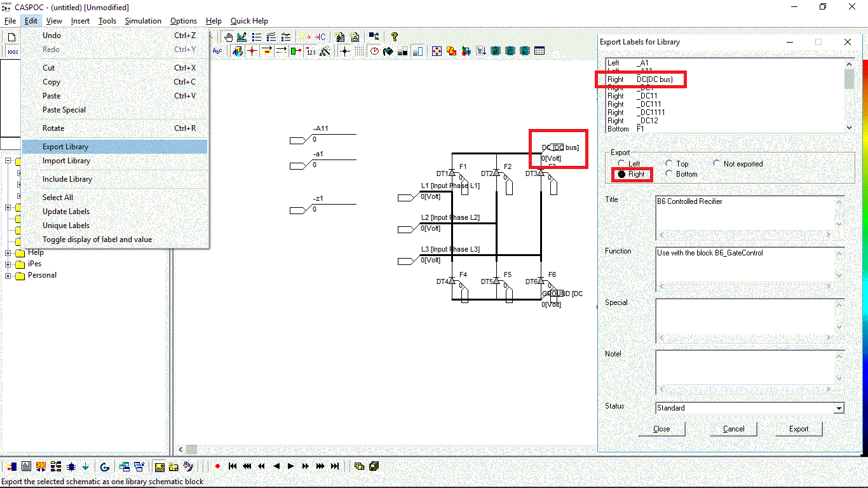This screenshot has width=868, height=488.
Task: Click the labels list scroll-up arrow
Action: pos(850,64)
